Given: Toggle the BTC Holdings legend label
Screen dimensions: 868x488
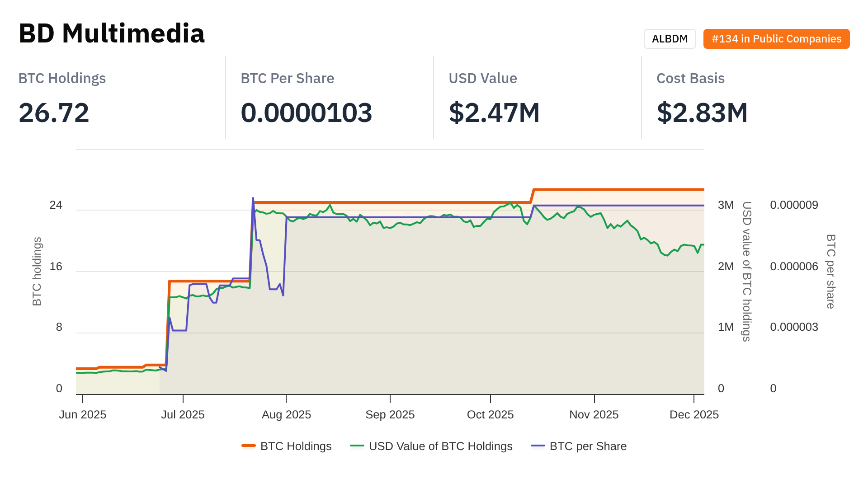Looking at the screenshot, I should (296, 446).
